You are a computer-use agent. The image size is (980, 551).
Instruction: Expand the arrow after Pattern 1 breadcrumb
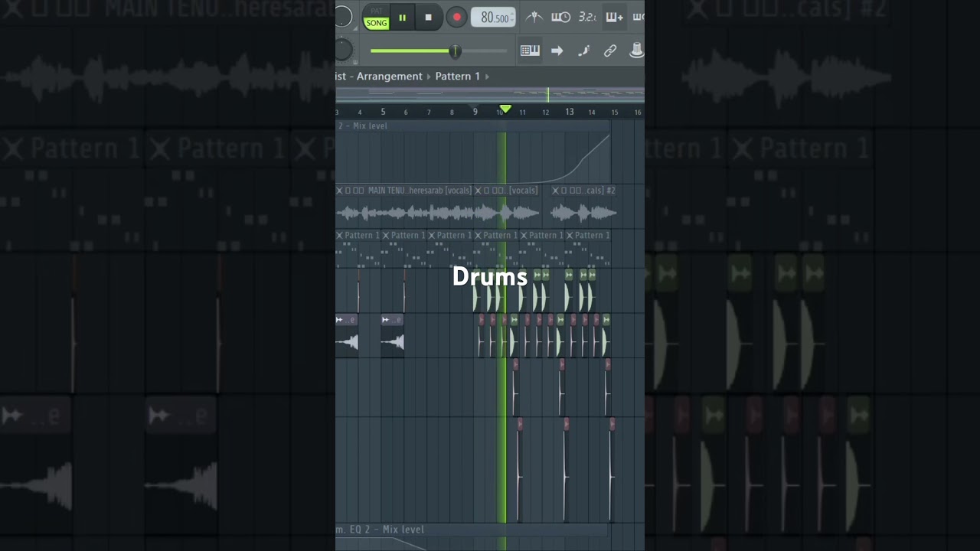tap(487, 77)
